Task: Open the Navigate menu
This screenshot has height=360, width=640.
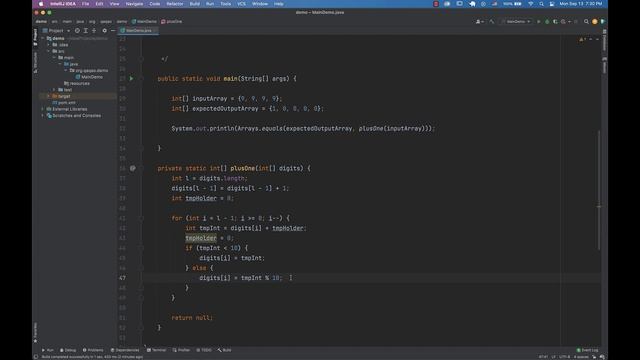Action: [x=134, y=4]
